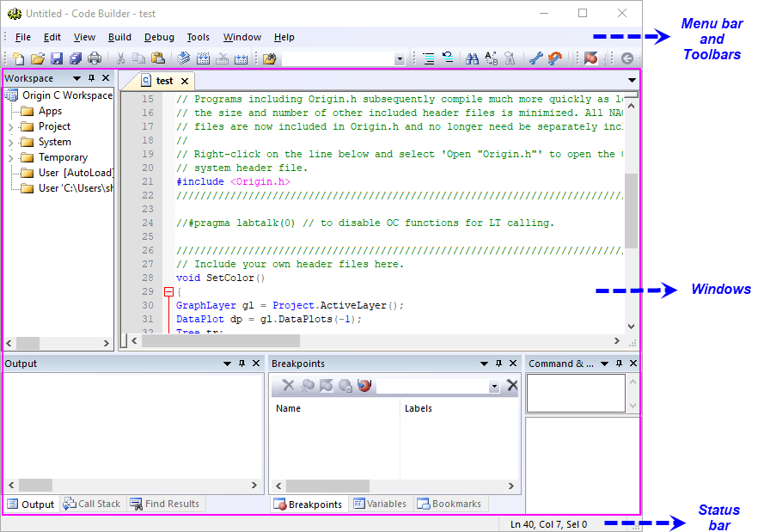Close the test editor tab
This screenshot has width=764, height=532.
click(x=185, y=81)
